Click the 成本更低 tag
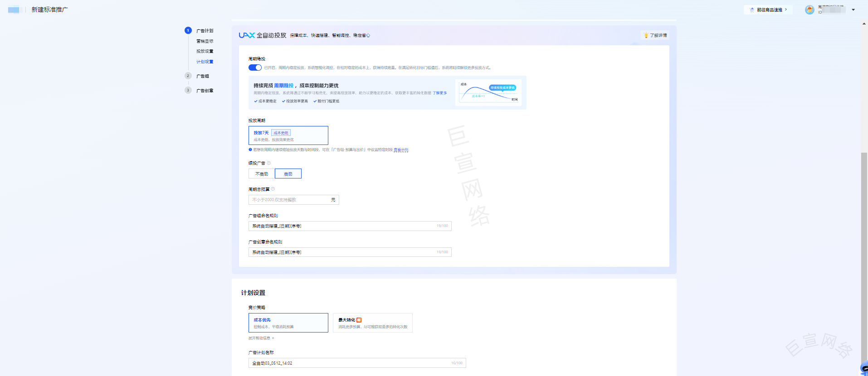Viewport: 868px width, 376px height. pyautogui.click(x=281, y=133)
